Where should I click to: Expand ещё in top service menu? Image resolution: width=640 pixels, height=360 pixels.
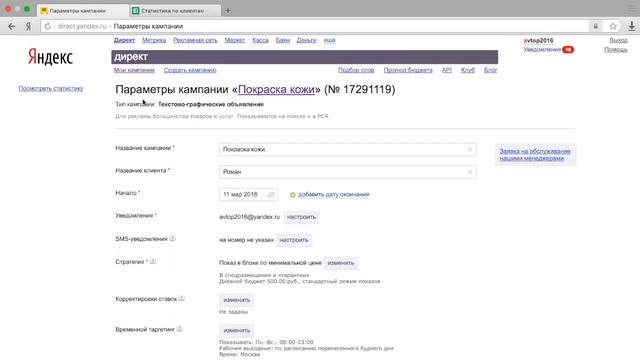329,40
